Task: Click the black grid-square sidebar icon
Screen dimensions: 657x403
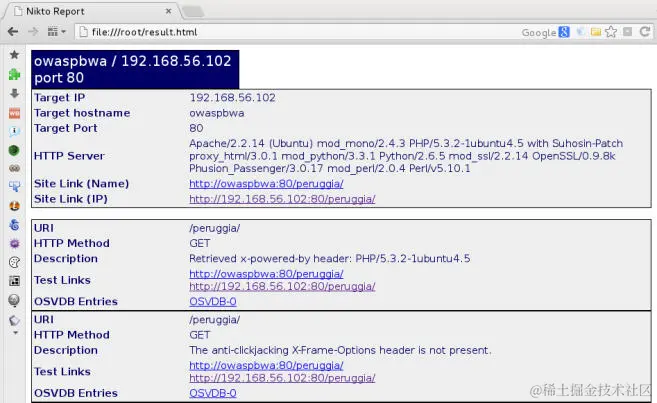Action: coord(14,281)
